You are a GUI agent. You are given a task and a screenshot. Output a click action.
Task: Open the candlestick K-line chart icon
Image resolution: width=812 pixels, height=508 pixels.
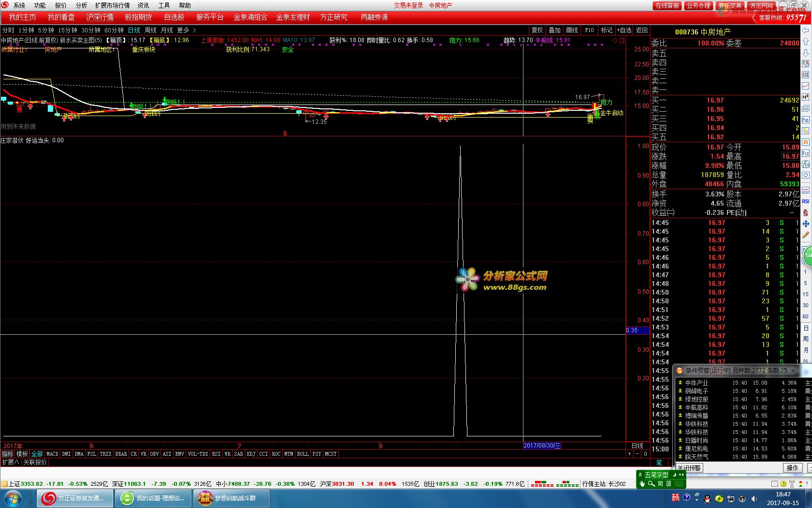pos(806,97)
